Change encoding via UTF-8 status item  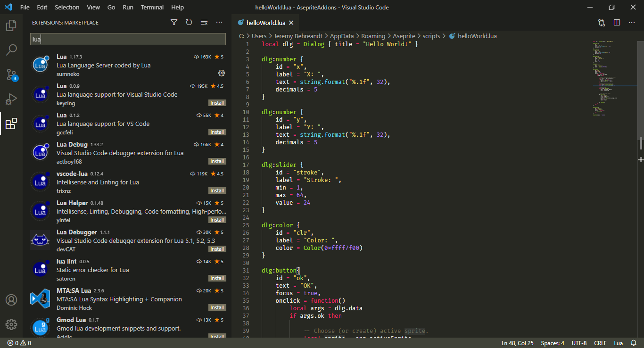tap(579, 343)
